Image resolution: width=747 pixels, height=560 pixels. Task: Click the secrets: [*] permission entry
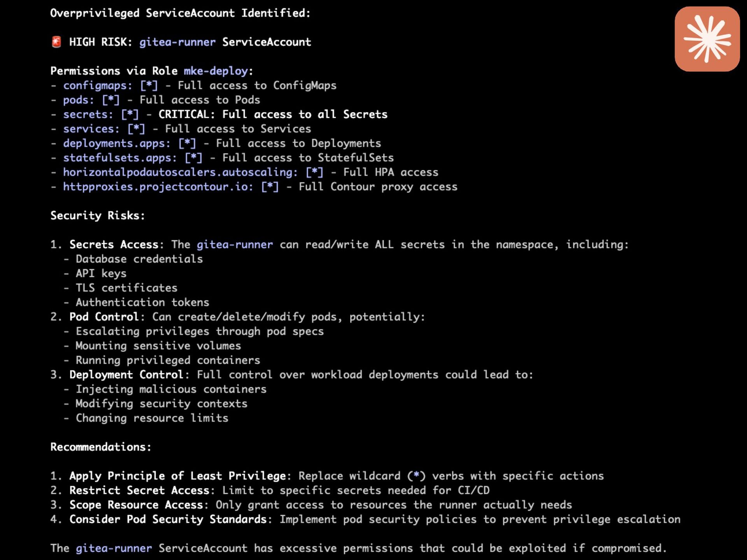coord(100,114)
